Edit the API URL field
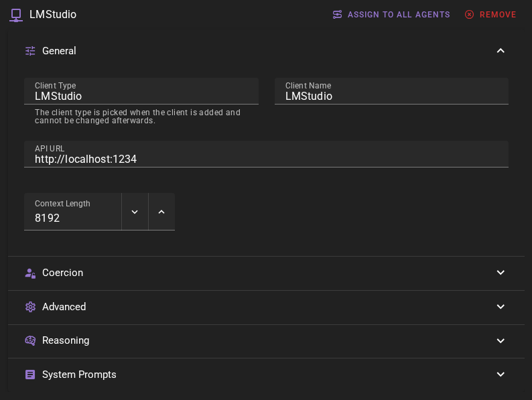The width and height of the screenshot is (532, 400). [266, 154]
